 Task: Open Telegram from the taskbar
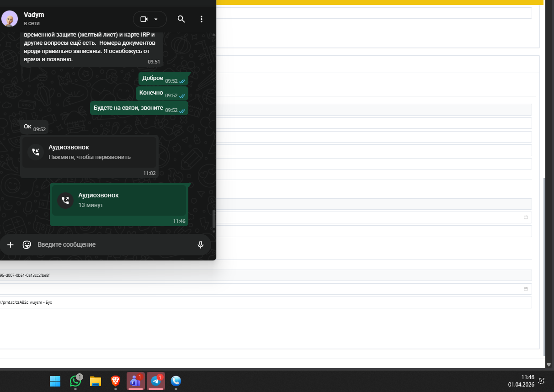[156, 381]
